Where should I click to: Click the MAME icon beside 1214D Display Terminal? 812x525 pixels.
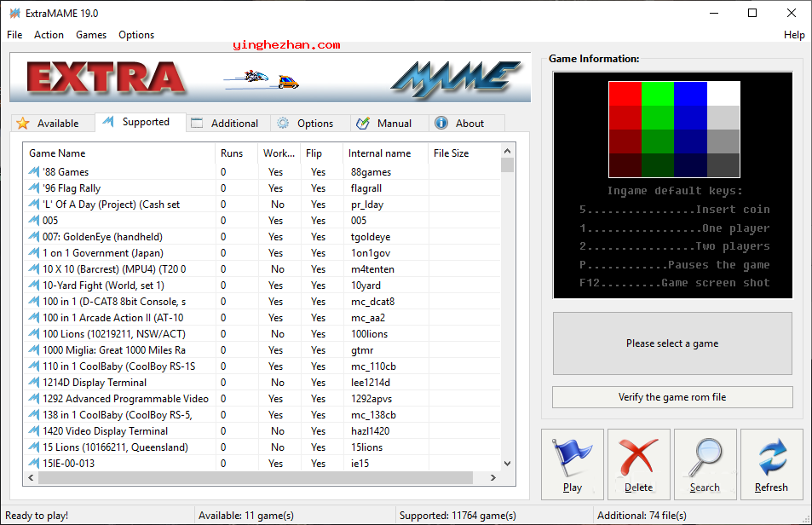pos(34,382)
